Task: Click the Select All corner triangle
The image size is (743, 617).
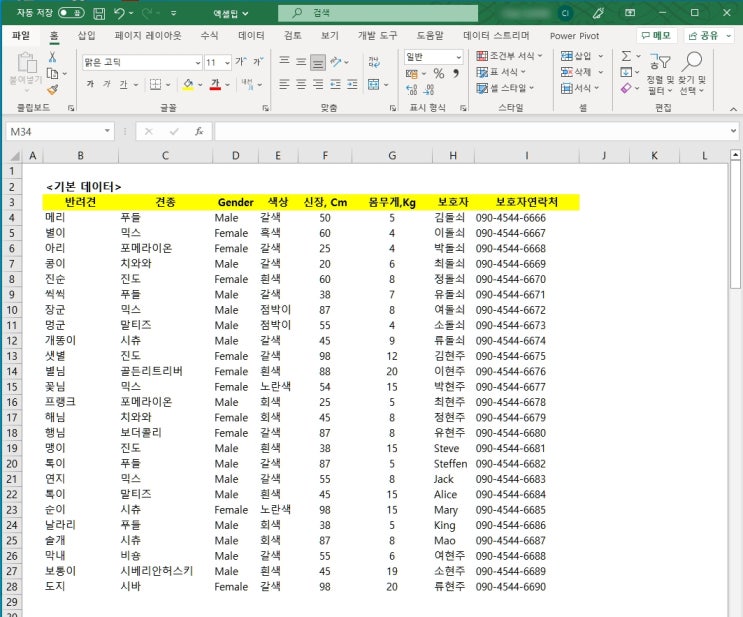Action: 14,156
